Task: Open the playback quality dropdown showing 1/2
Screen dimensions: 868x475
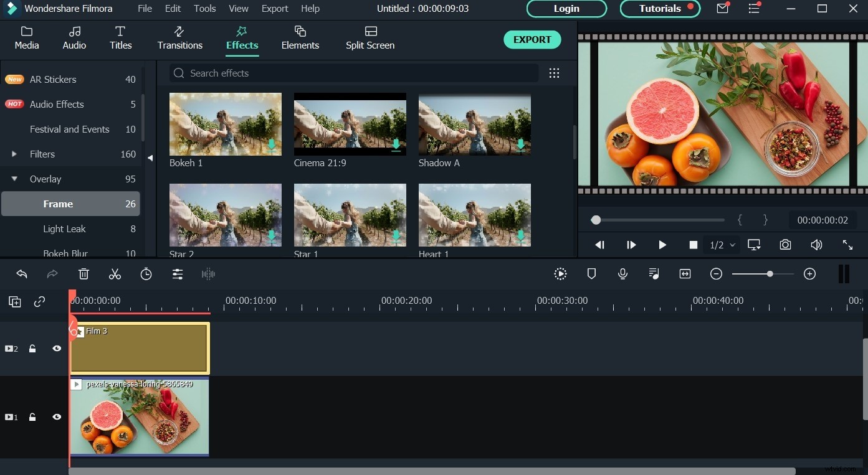Action: [722, 245]
